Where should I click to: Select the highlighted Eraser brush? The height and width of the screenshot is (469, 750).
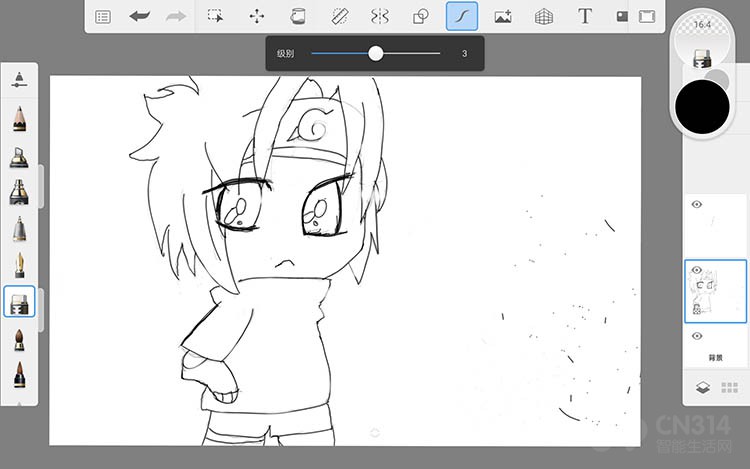(19, 302)
